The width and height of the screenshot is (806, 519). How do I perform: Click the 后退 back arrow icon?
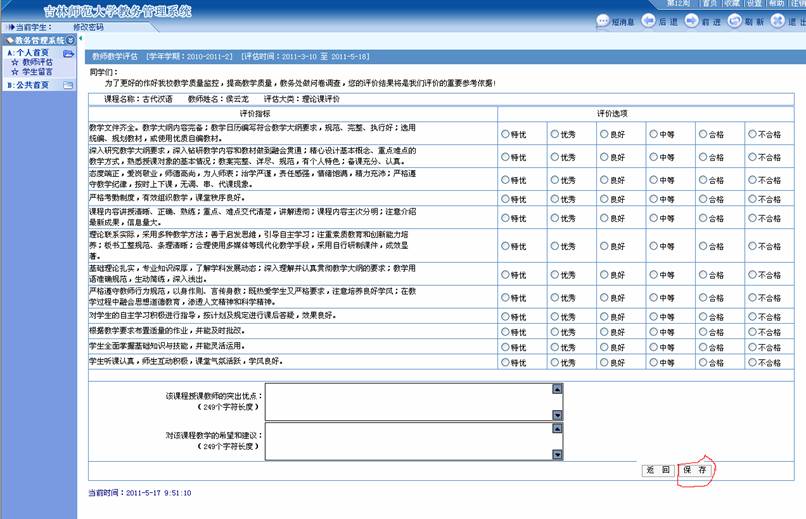[649, 21]
